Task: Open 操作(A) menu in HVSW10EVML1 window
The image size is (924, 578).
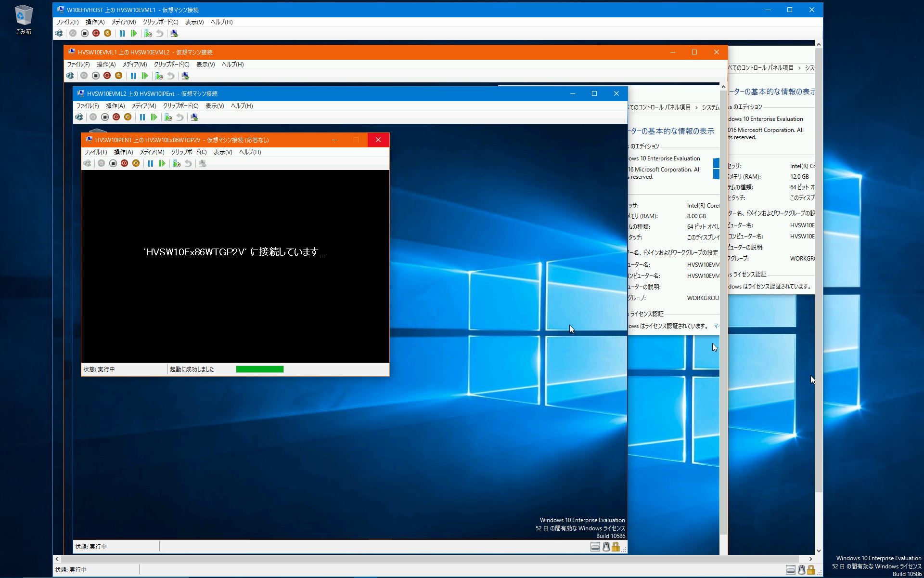Action: pyautogui.click(x=95, y=22)
